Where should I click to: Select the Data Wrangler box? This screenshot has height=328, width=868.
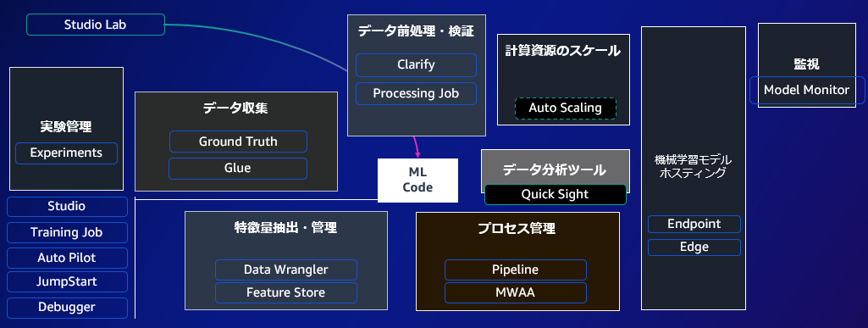point(286,270)
